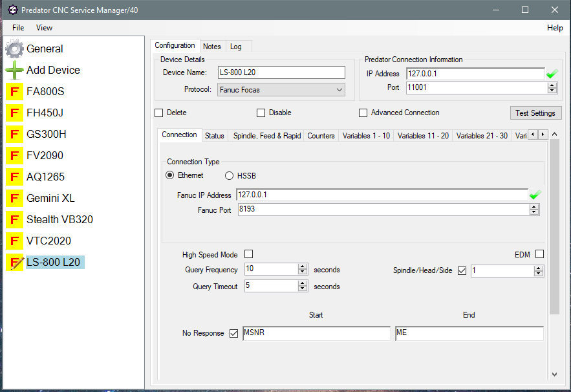The width and height of the screenshot is (571, 392).
Task: Click the AQ1265 device F icon
Action: tap(14, 177)
